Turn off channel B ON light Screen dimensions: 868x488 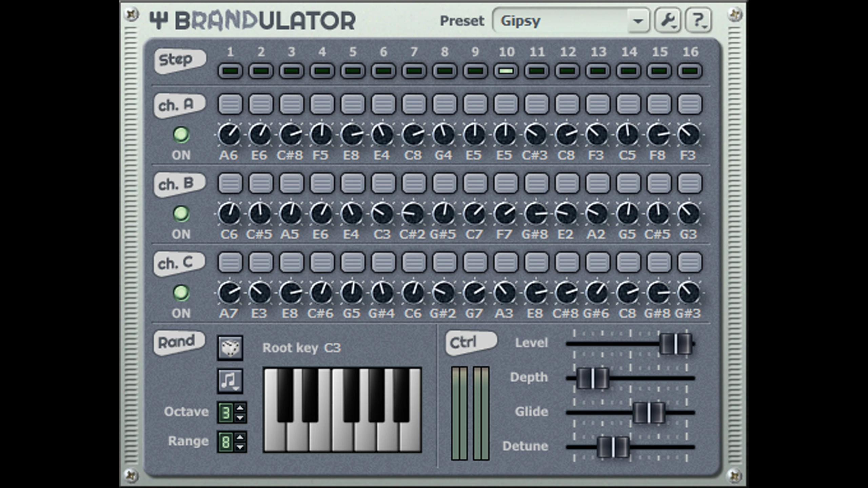[181, 213]
